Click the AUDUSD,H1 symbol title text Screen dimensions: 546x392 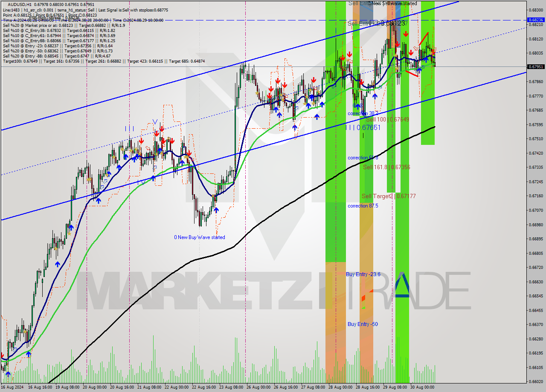20,5
